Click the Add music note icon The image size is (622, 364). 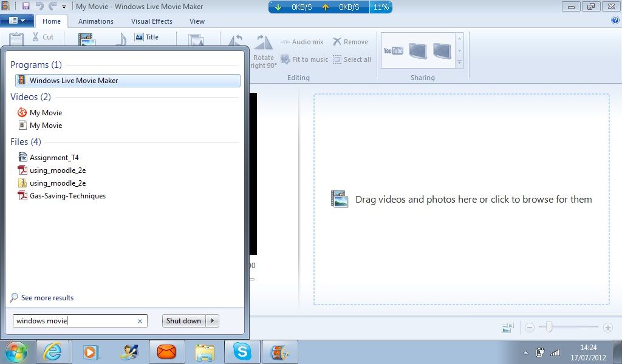click(x=121, y=39)
